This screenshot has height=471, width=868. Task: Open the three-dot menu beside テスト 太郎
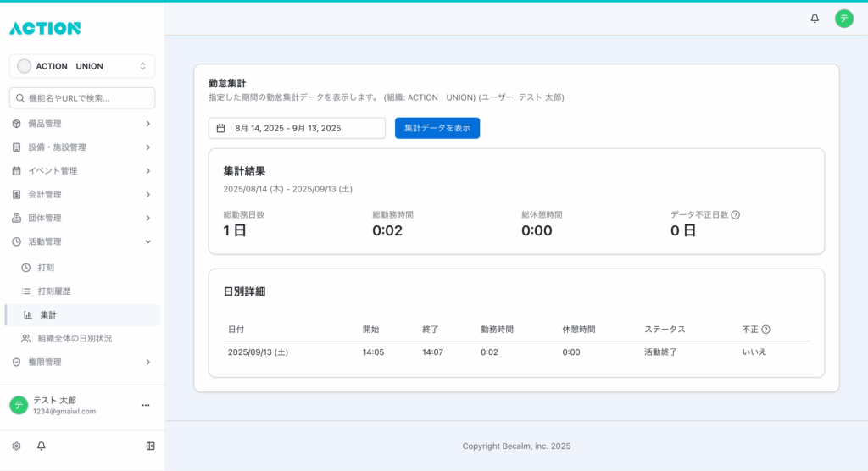[145, 406]
